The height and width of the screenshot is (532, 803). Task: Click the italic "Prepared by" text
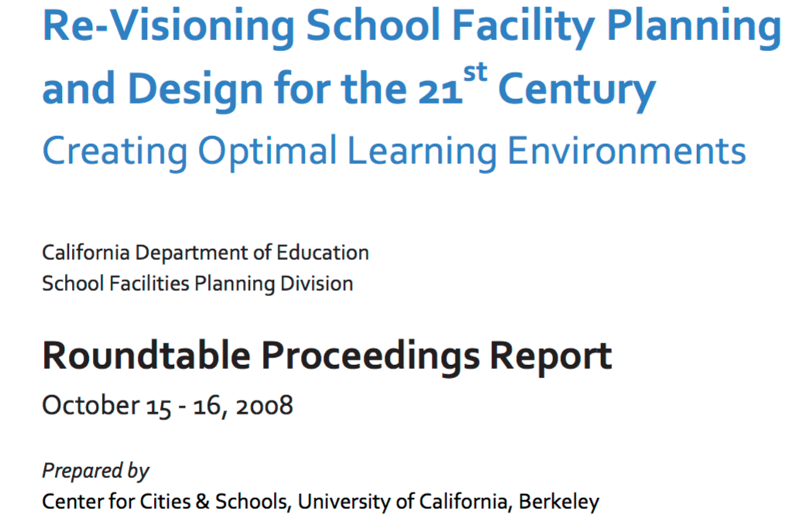(95, 471)
